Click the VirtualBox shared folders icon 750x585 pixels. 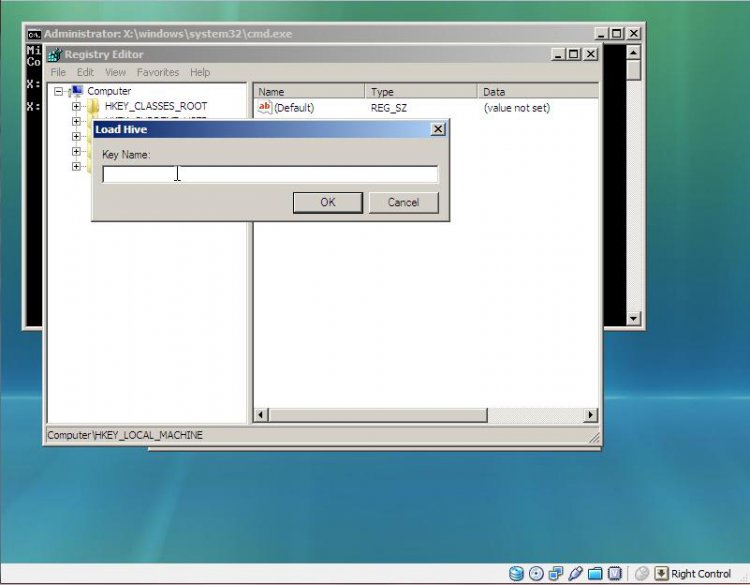[x=595, y=573]
